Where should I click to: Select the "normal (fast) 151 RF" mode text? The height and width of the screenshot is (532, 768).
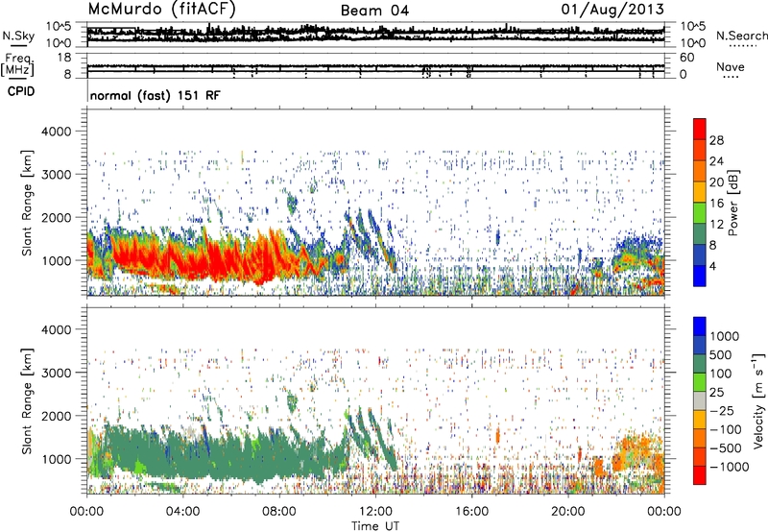[x=155, y=95]
